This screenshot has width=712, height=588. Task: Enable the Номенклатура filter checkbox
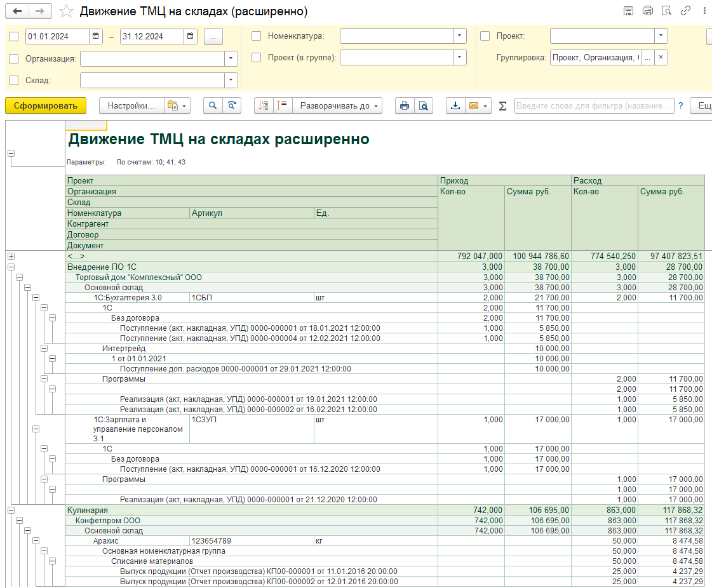(x=256, y=36)
